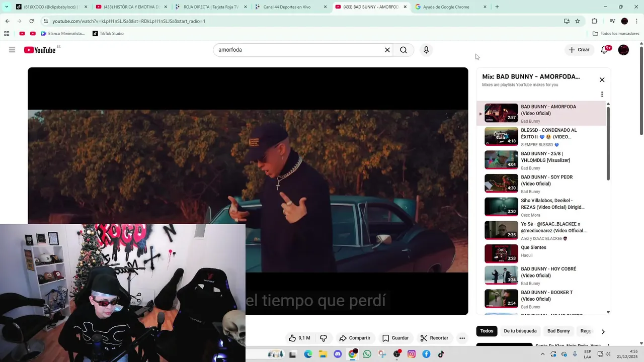The image size is (644, 362).
Task: Close the BAD BUNNY AMORFODA tab
Action: 405,7
